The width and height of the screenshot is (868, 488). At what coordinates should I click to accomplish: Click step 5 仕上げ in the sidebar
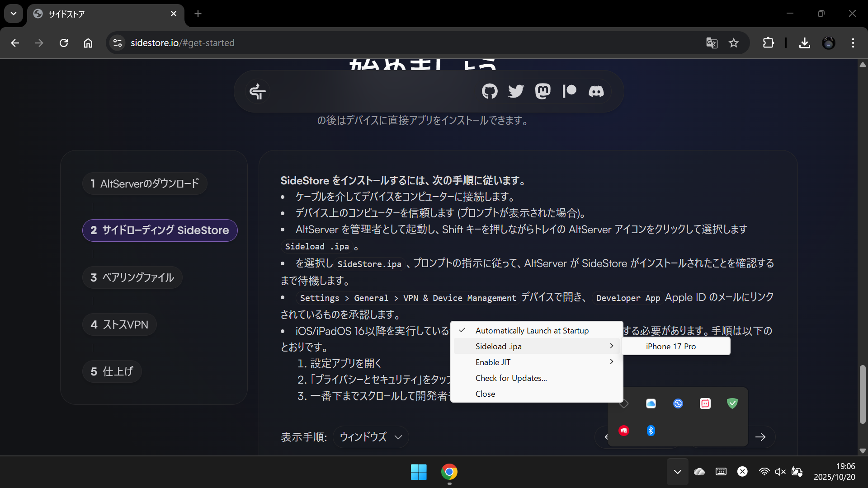[112, 371]
